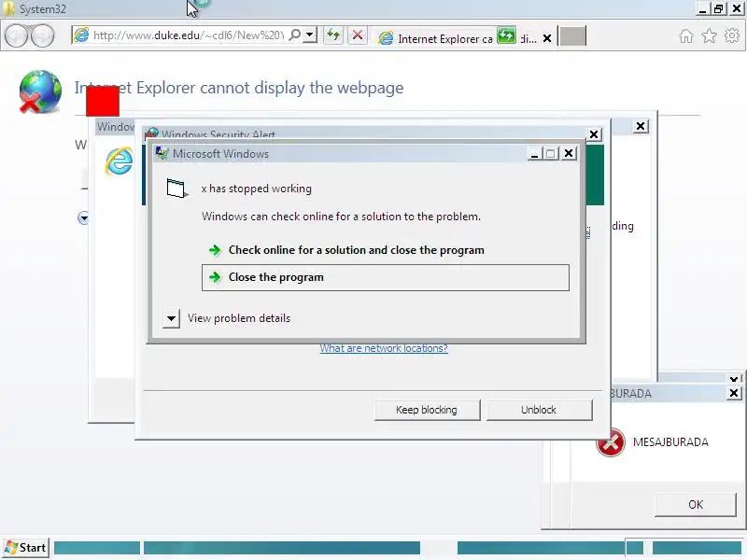Viewport: 747px width, 560px height.
Task: Open the Start menu
Action: point(26,548)
